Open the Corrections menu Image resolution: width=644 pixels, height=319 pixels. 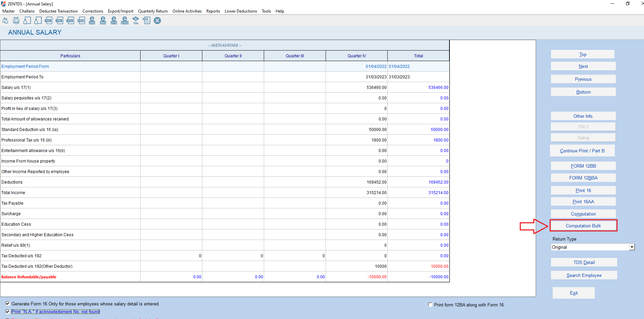pos(93,11)
